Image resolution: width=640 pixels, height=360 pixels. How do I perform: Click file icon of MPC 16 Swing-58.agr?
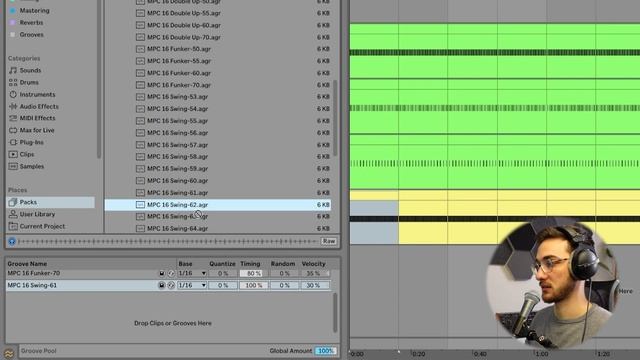pos(140,157)
